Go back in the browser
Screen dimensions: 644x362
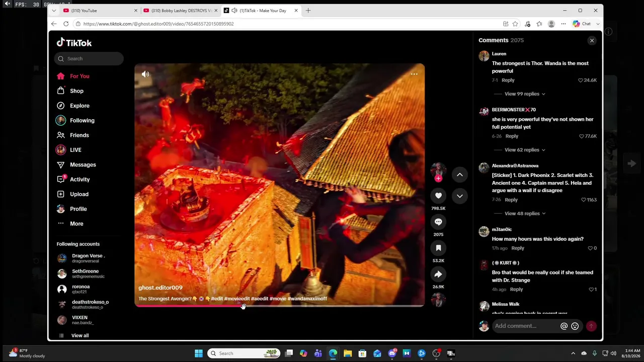coord(54,24)
